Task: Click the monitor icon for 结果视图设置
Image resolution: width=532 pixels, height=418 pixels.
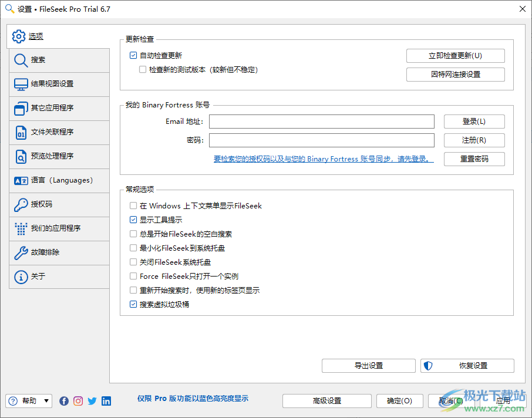Action: coord(21,84)
